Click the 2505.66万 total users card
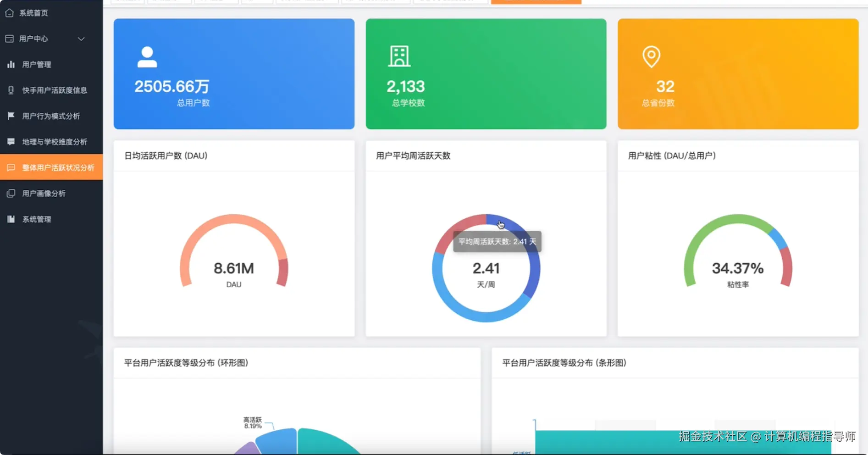Screen dimensions: 868x455 coord(234,74)
